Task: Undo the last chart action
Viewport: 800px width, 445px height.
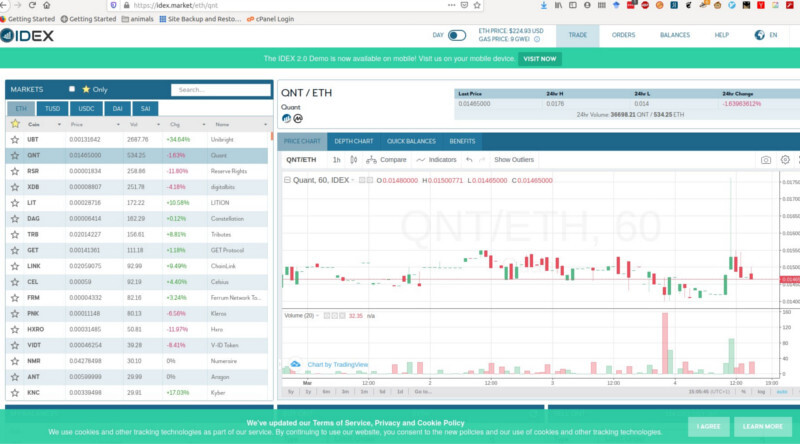Action: (469, 160)
